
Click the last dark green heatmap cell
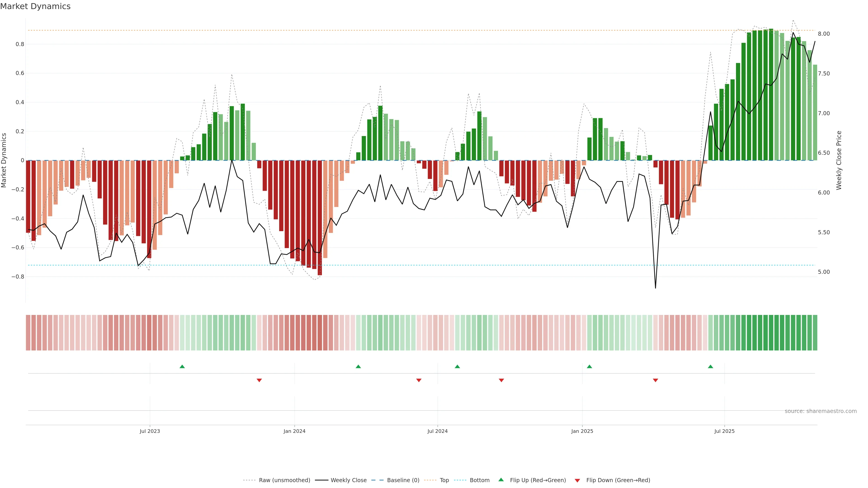(x=815, y=333)
